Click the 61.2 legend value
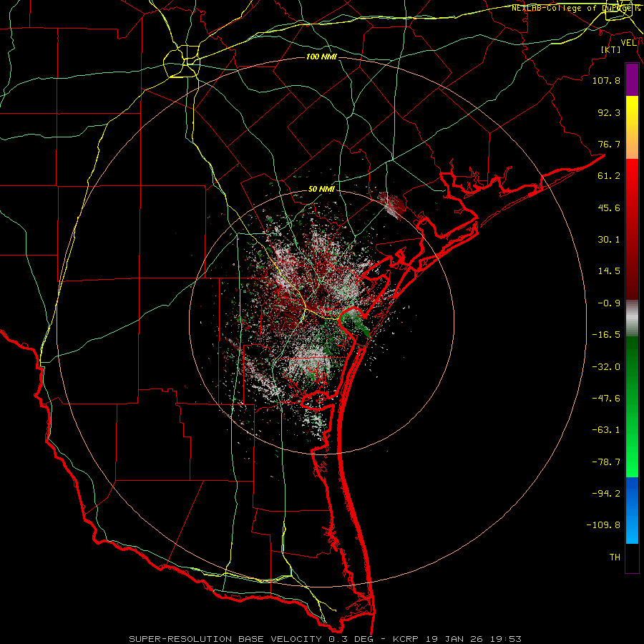Screen dimensions: 644x644 click(x=609, y=176)
